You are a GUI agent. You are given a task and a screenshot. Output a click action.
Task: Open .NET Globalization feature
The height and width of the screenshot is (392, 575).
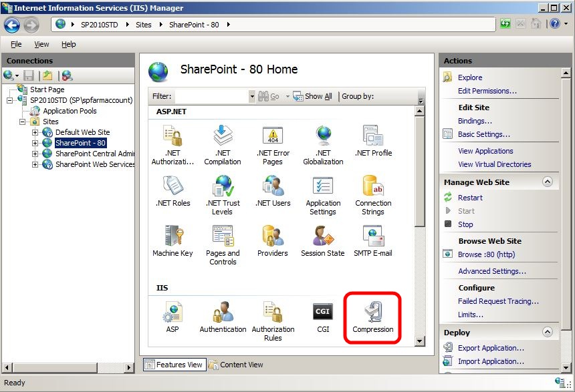coord(323,146)
